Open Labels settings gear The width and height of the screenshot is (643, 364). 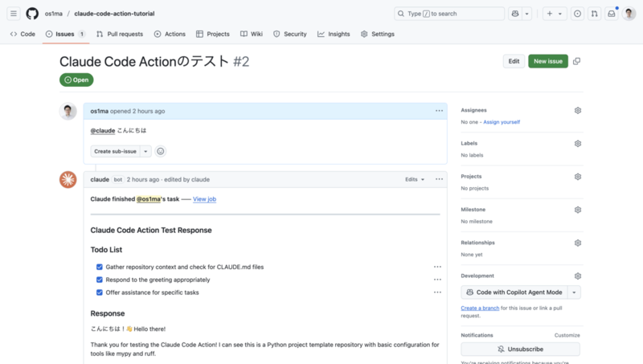[578, 144]
